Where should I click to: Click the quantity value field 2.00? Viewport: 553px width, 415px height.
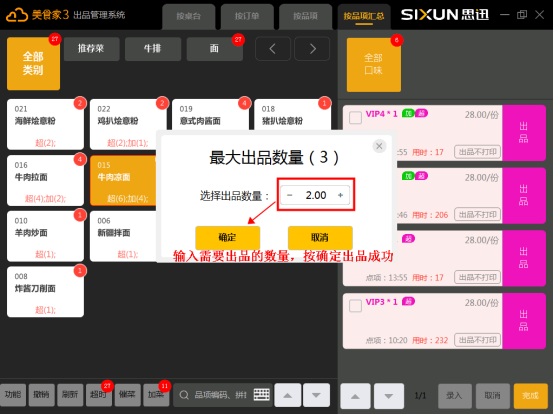(316, 195)
